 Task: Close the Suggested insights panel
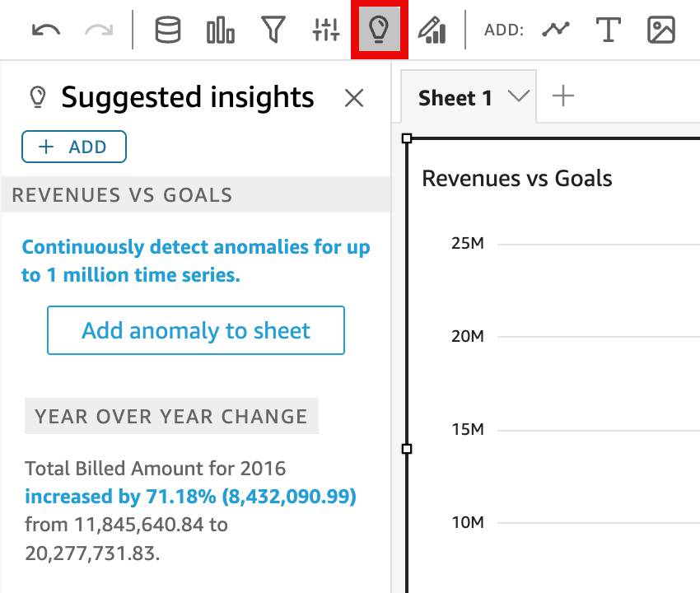coord(354,98)
